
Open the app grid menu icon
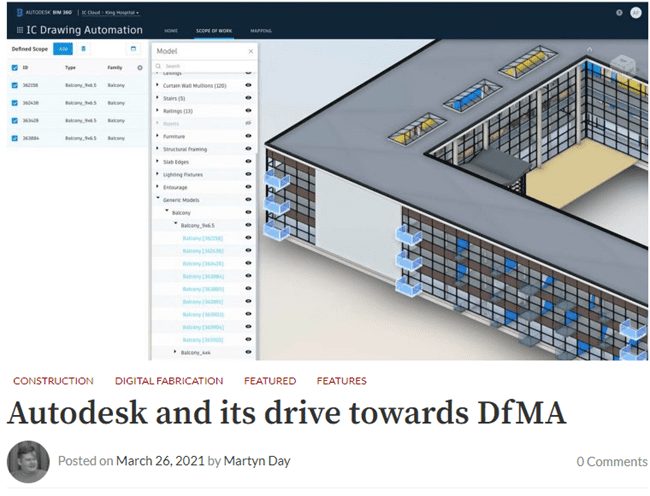[18, 31]
